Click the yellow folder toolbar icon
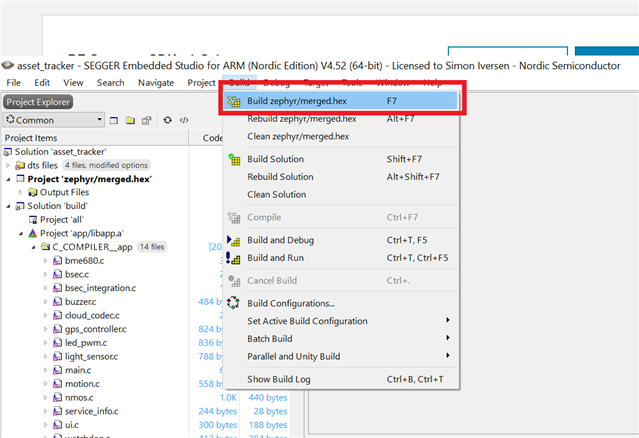The width and height of the screenshot is (639, 438). click(130, 121)
